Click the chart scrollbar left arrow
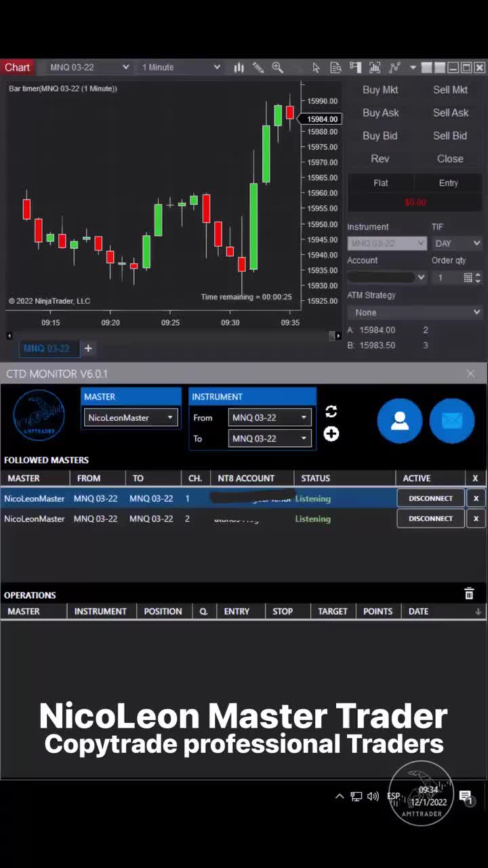This screenshot has width=488, height=868. [x=9, y=336]
